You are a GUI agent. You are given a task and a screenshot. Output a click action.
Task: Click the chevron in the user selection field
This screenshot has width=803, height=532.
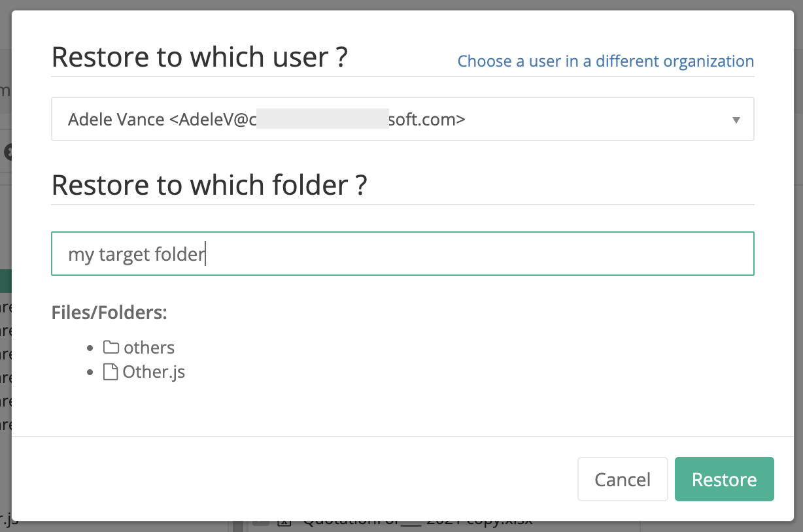tap(736, 119)
